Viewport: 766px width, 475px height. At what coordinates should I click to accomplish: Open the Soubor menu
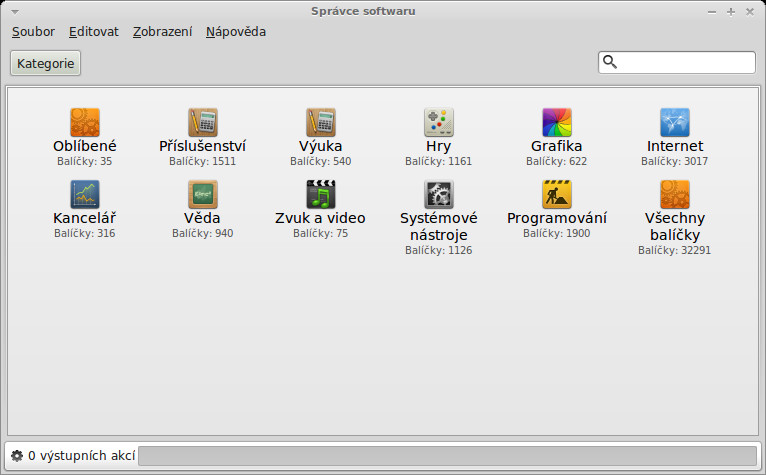click(33, 32)
